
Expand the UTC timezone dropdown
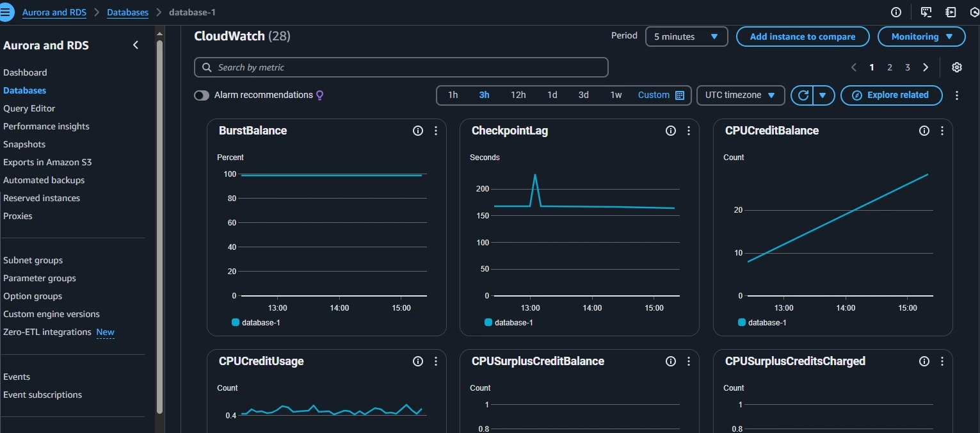[740, 95]
